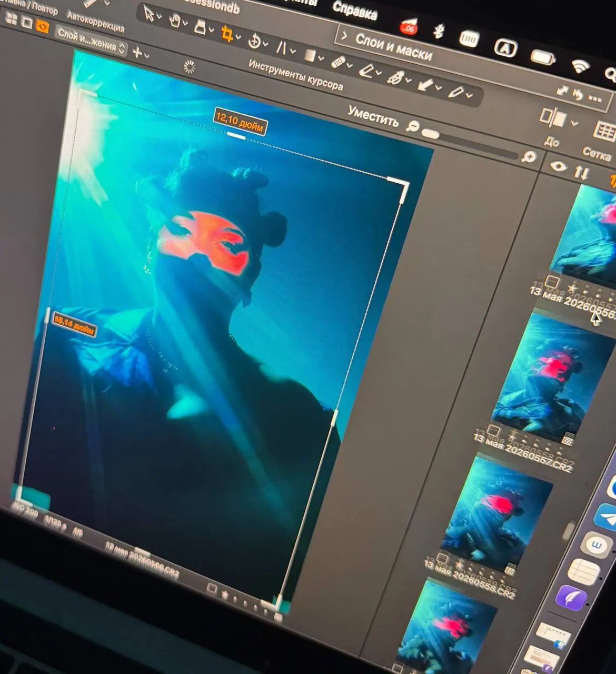Click the Bluetooth icon in menu bar

pos(438,32)
